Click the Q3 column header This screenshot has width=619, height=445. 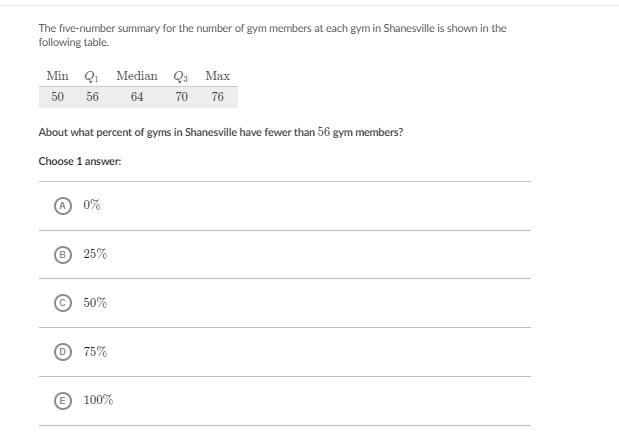pyautogui.click(x=181, y=76)
